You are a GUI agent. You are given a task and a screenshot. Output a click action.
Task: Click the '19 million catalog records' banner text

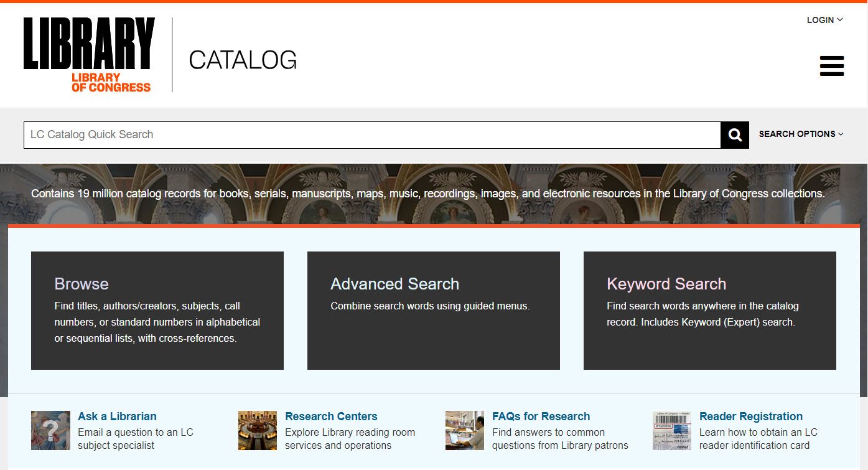[x=428, y=194]
